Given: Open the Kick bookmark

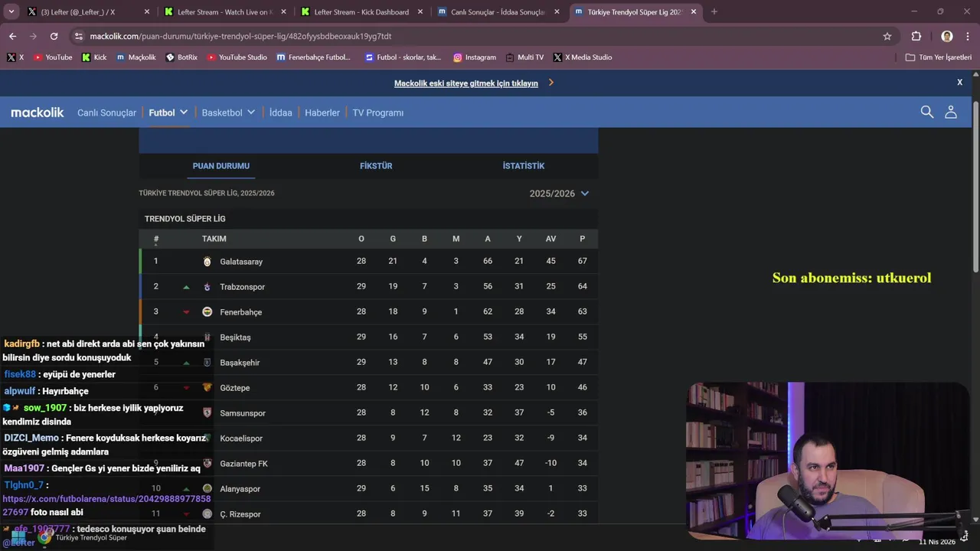Looking at the screenshot, I should coord(94,57).
